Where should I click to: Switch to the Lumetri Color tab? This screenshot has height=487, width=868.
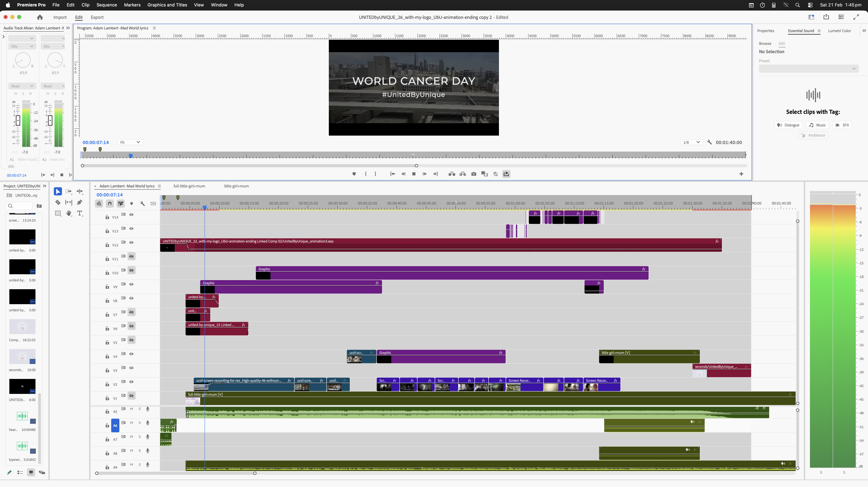click(x=839, y=30)
